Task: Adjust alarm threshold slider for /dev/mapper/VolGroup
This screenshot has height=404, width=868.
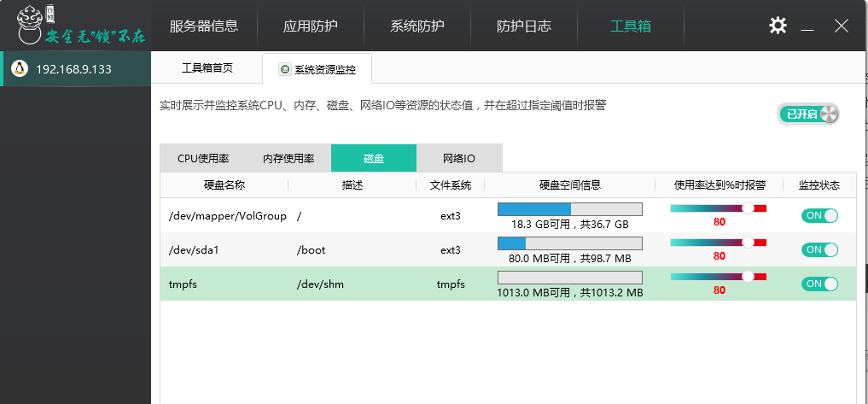Action: pos(748,208)
